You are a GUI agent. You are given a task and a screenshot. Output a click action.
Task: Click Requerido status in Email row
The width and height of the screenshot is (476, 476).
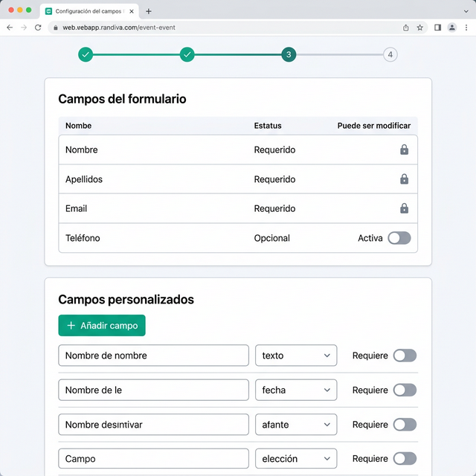pos(274,208)
